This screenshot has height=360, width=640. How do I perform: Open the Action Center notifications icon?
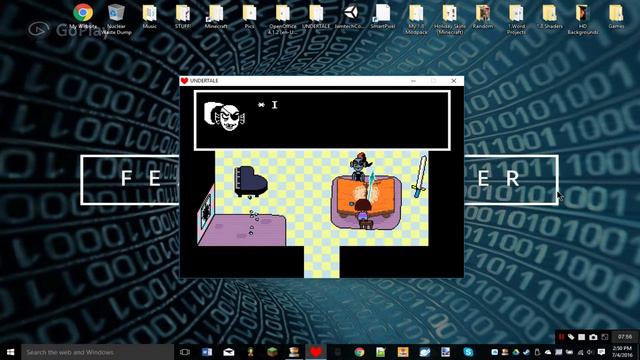601,352
